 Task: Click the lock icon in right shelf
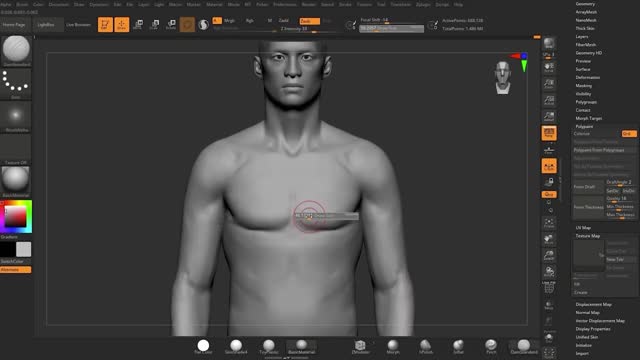(x=549, y=182)
